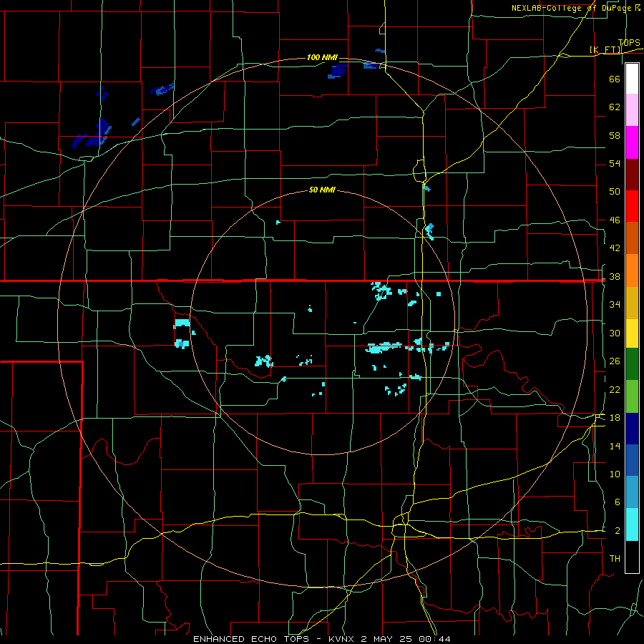Click the 54 legend value
This screenshot has width=644, height=644.
point(615,163)
